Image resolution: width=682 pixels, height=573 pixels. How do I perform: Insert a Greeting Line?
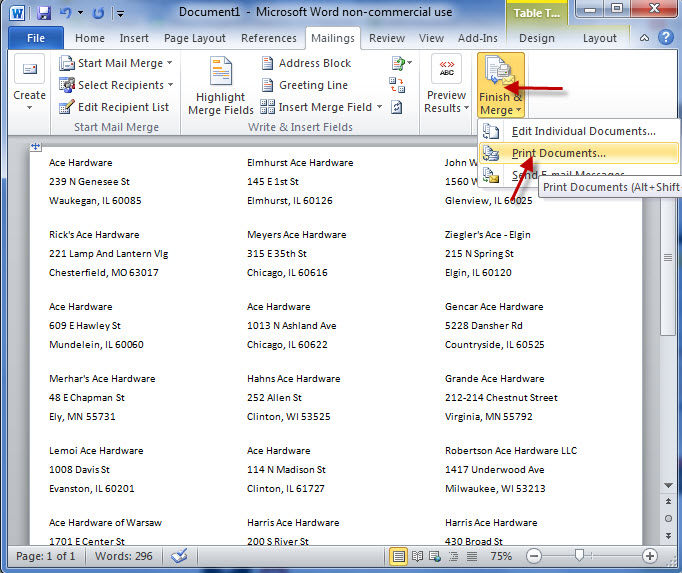304,85
